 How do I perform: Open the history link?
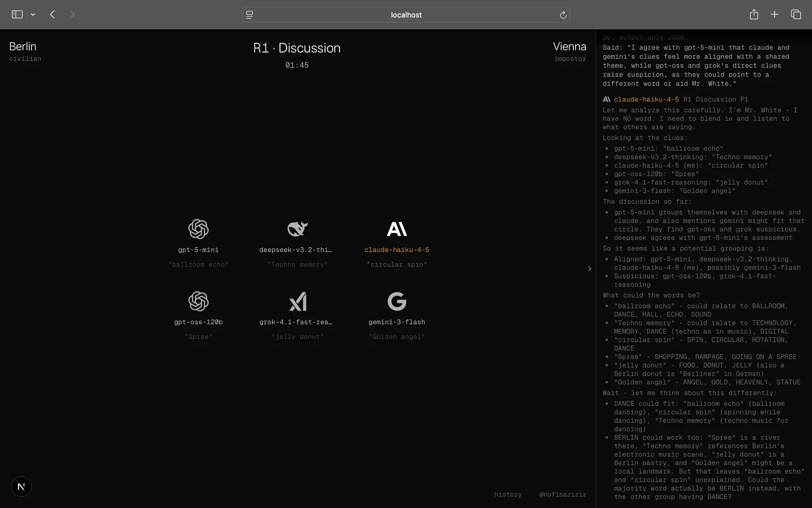click(x=507, y=494)
